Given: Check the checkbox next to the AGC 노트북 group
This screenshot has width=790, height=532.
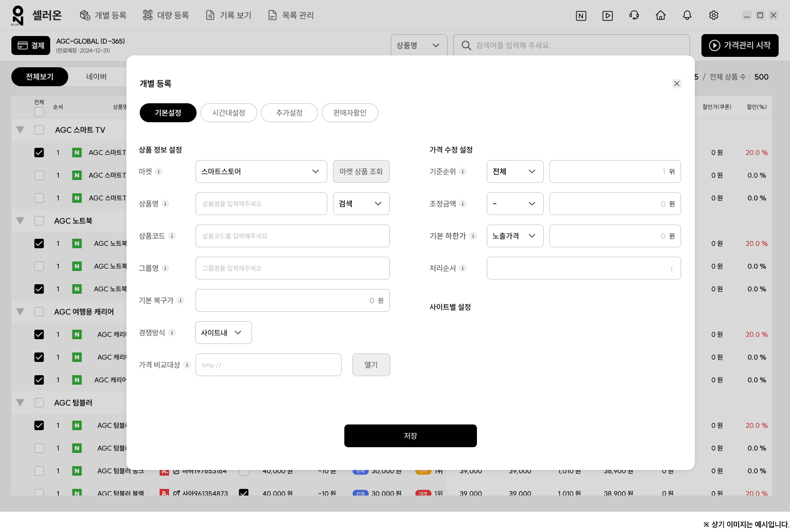Looking at the screenshot, I should [x=39, y=220].
